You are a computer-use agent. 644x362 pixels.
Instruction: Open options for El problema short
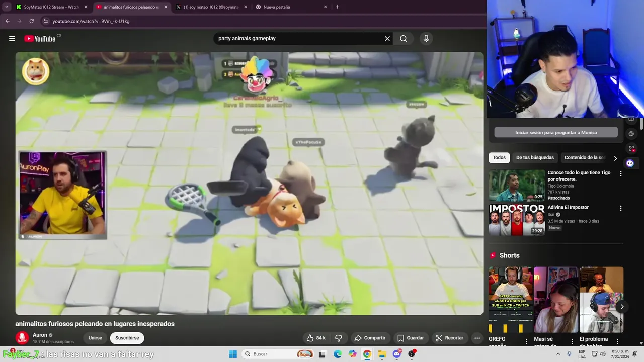coord(617,341)
